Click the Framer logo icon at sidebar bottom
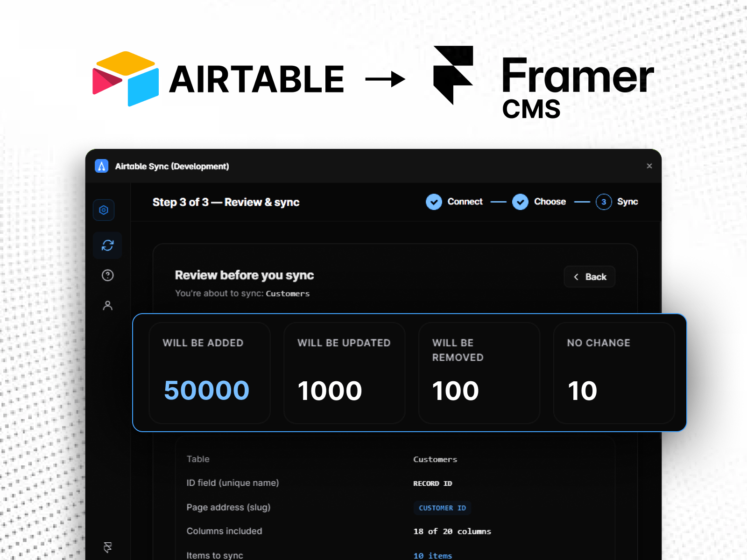Viewport: 747px width, 560px height. tap(108, 547)
